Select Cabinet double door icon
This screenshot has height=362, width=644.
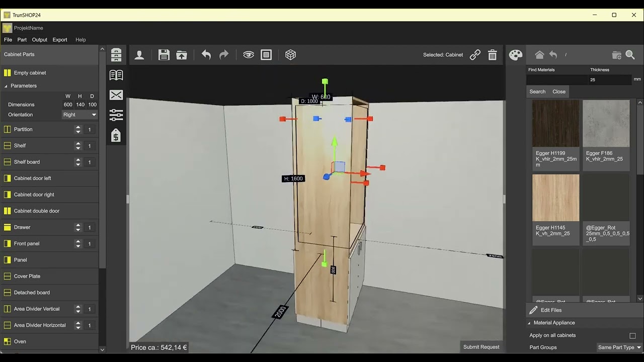click(7, 211)
